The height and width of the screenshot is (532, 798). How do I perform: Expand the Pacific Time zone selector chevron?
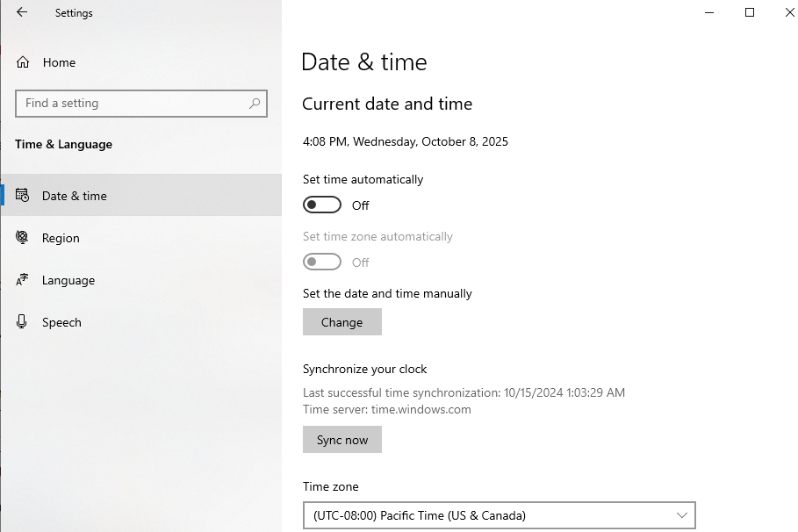pyautogui.click(x=679, y=515)
